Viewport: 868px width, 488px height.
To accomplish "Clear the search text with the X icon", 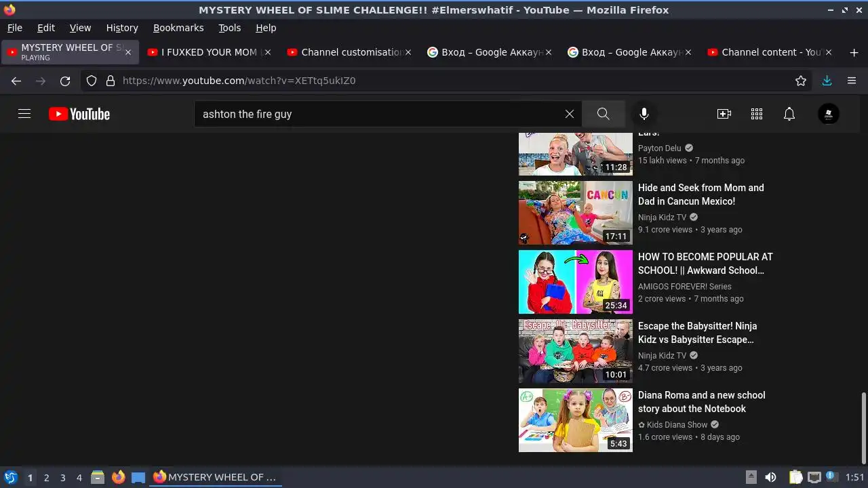I will [570, 114].
